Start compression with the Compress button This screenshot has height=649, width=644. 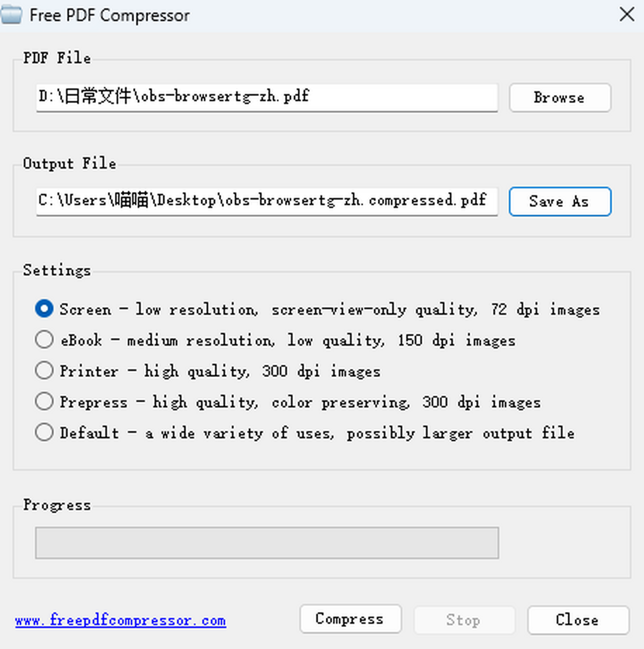tap(350, 619)
